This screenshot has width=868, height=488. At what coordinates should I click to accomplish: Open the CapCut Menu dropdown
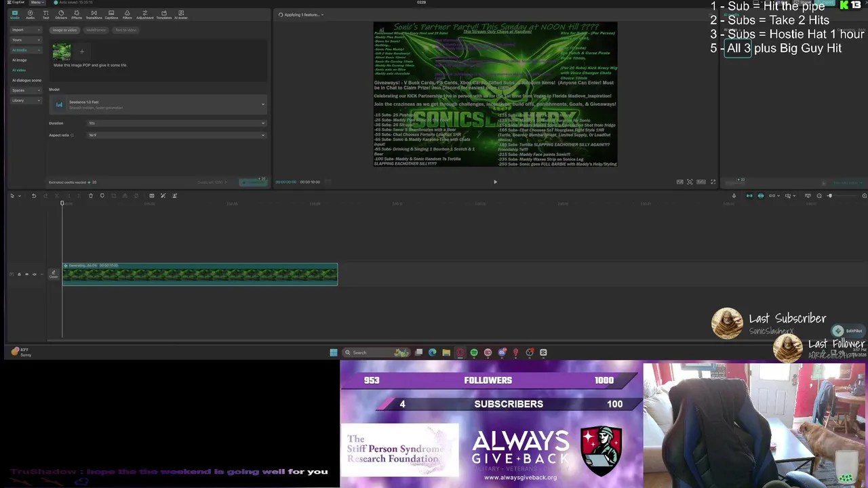point(37,3)
